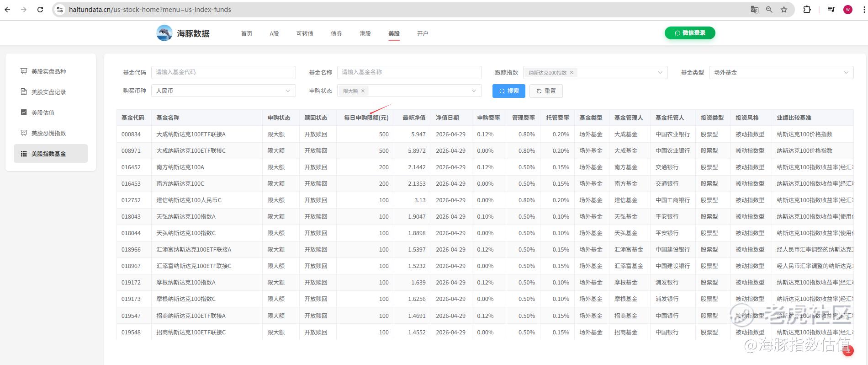The height and width of the screenshot is (365, 868).
Task: Click the 重置 reset button
Action: tap(546, 91)
